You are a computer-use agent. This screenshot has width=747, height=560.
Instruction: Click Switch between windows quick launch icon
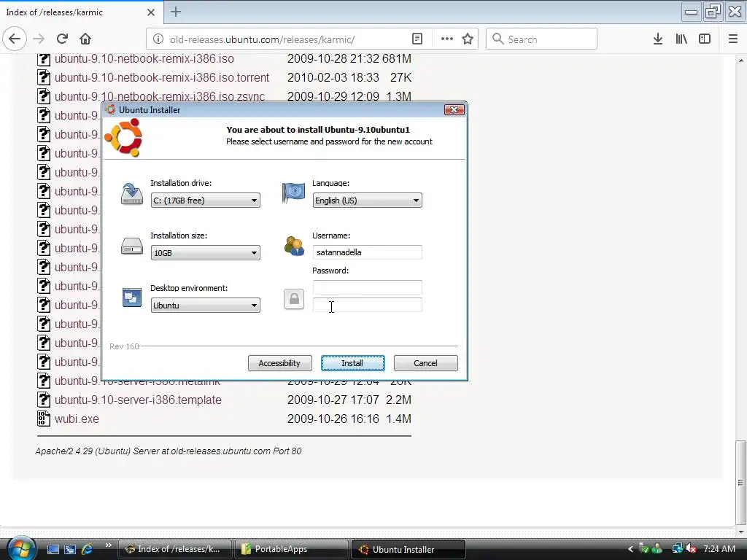point(70,549)
